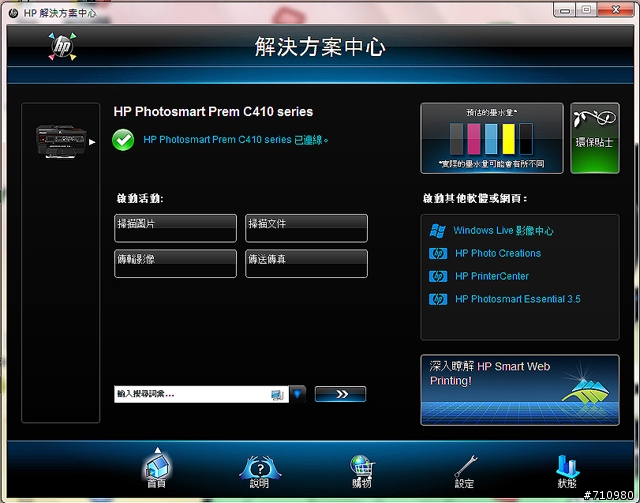640x503 pixels.
Task: Click the 掃描圖片 scan picture button
Action: 176,228
